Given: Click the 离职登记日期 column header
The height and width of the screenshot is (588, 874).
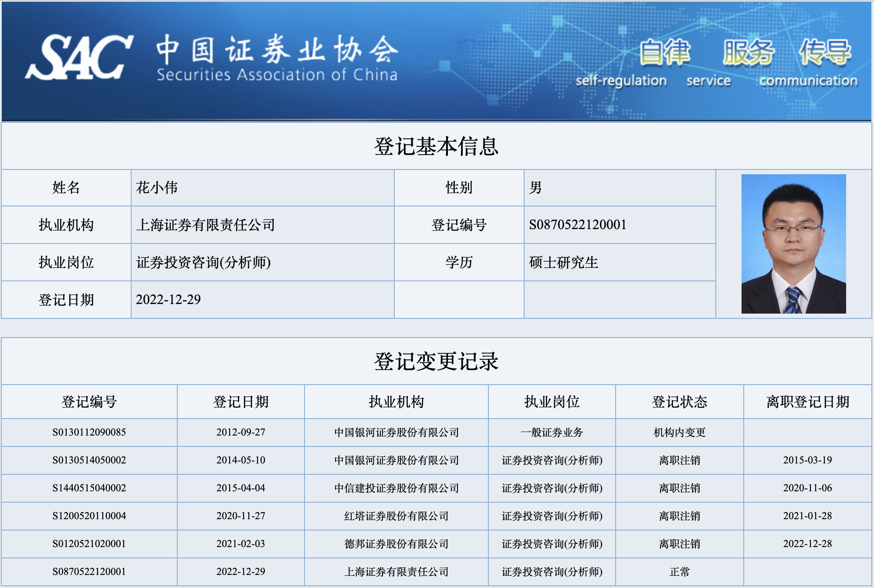Looking at the screenshot, I should pyautogui.click(x=807, y=402).
